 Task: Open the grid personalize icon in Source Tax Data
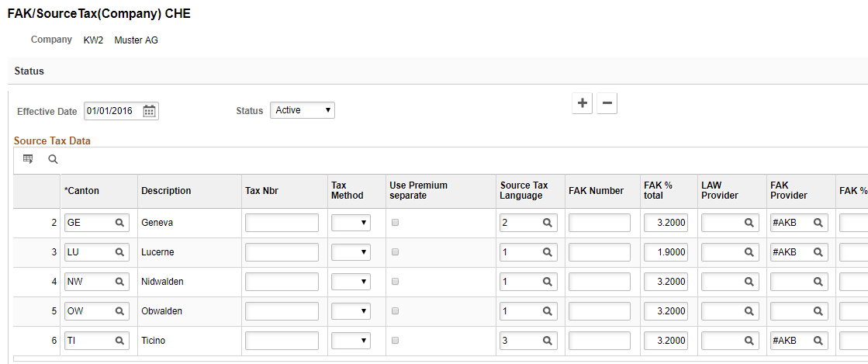click(28, 159)
